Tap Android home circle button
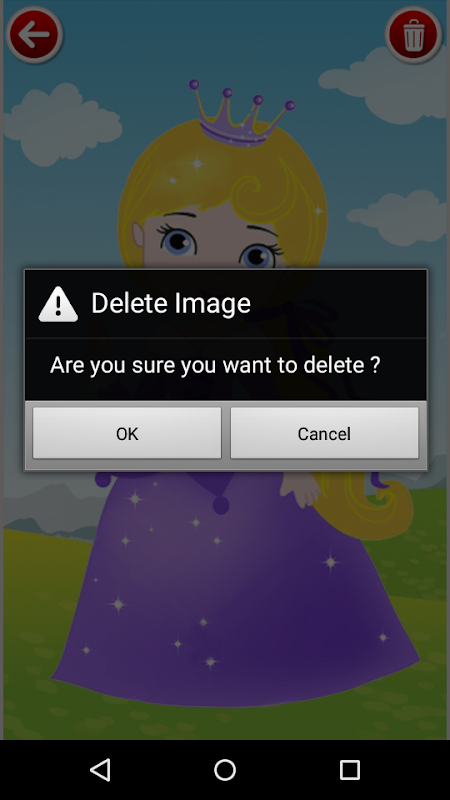 tap(224, 769)
